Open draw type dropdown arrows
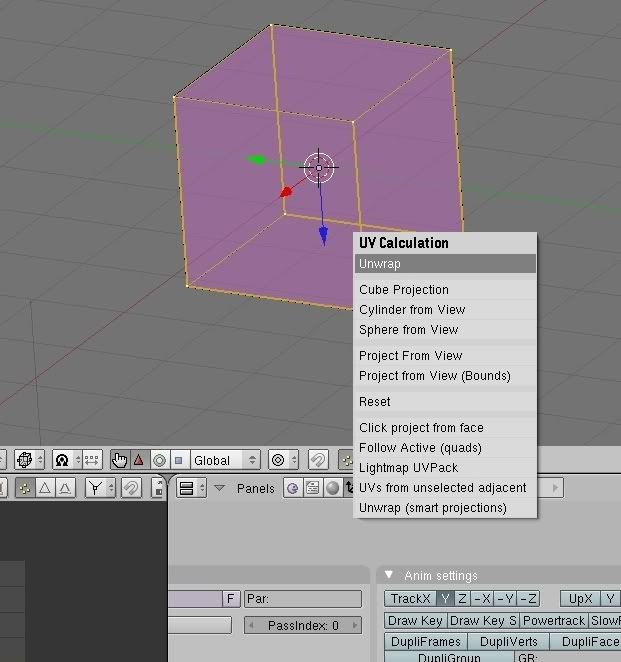 [41, 460]
